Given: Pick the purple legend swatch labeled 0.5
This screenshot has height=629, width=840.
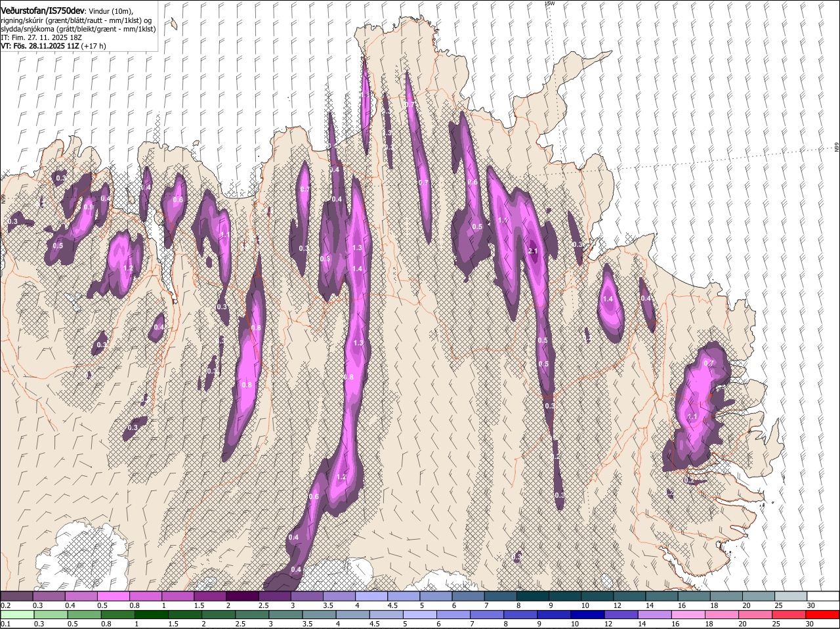Looking at the screenshot, I should pyautogui.click(x=113, y=596).
